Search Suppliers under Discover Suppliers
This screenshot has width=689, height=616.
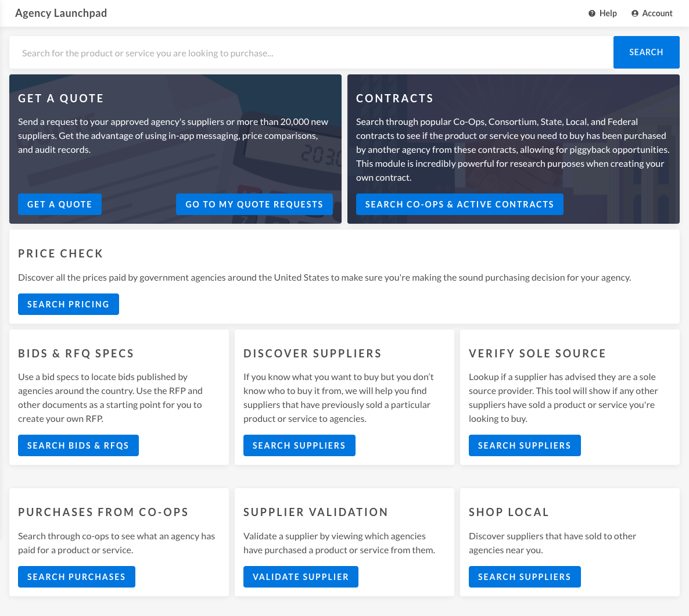(299, 446)
